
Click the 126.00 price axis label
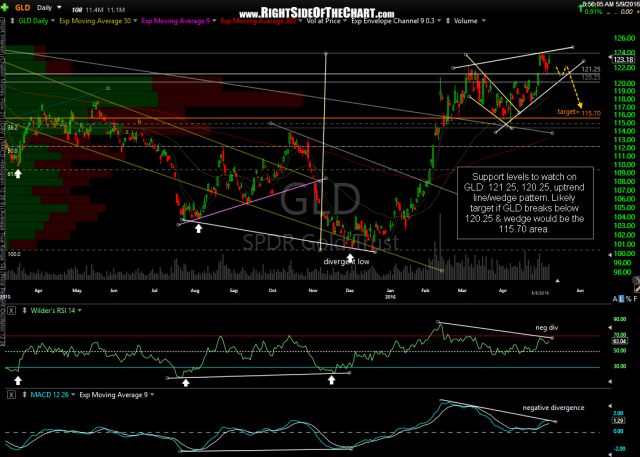pyautogui.click(x=624, y=39)
